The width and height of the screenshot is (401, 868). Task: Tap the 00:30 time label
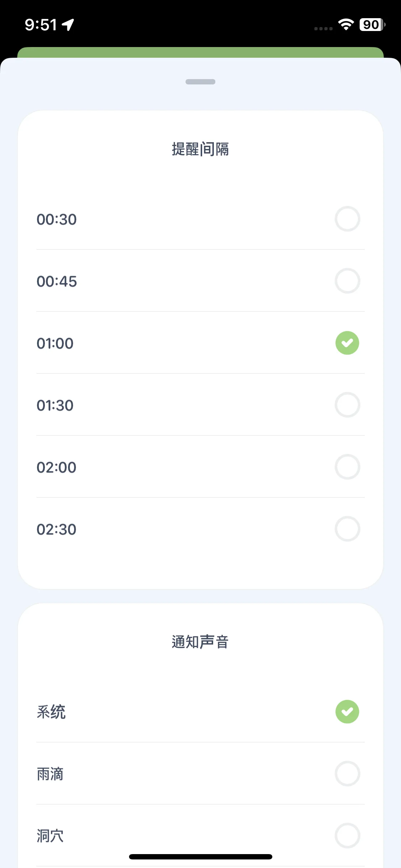[57, 219]
